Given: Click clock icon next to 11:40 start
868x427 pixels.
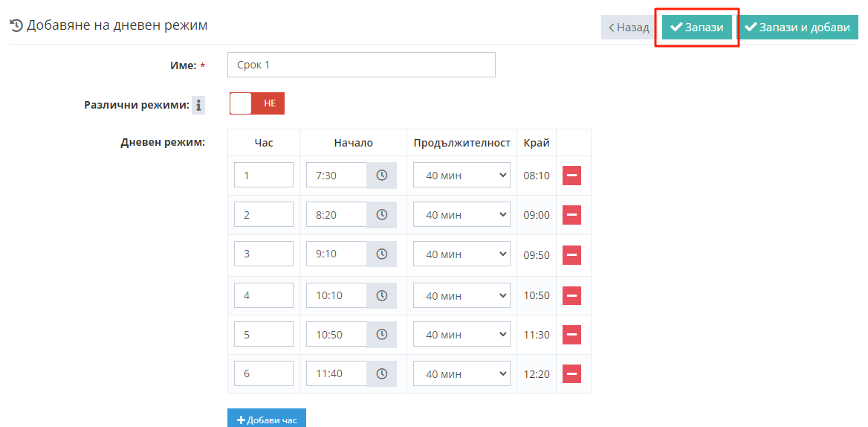Looking at the screenshot, I should [381, 373].
